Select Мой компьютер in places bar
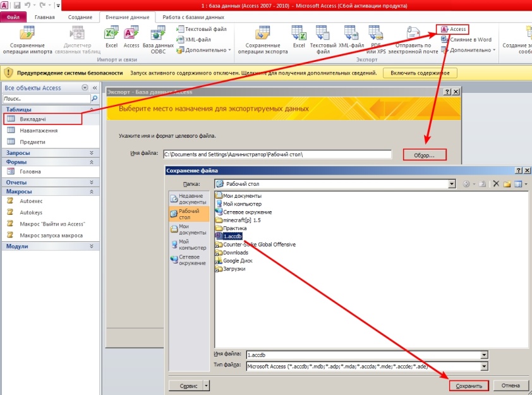The width and height of the screenshot is (532, 395). tap(189, 245)
